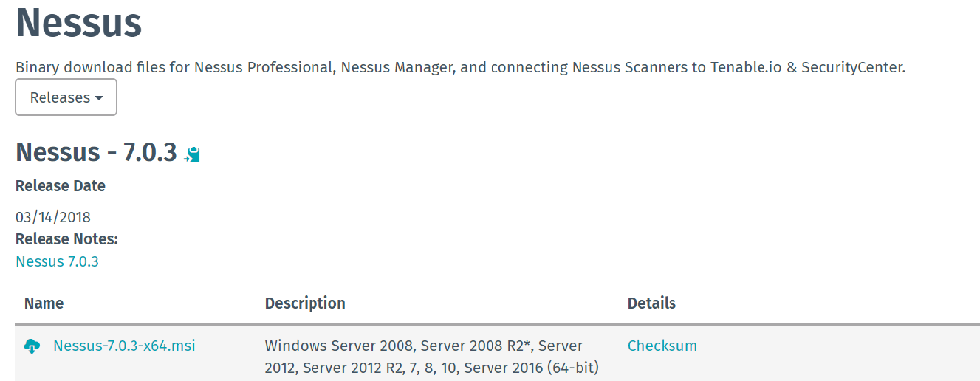Open the Nessus 7.0.3 release notes link
Screen dimensions: 980x381
point(57,261)
